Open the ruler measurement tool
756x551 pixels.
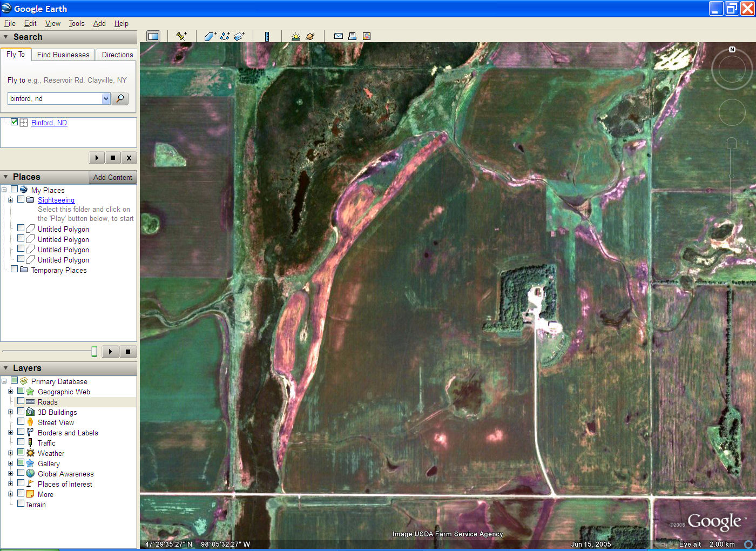click(267, 36)
